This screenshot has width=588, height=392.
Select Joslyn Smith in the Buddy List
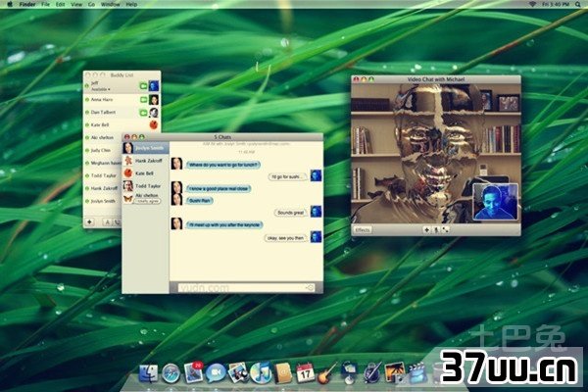[x=103, y=201]
